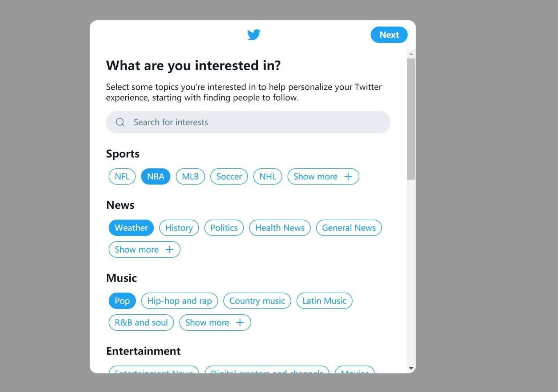Select the Politics interest
Image resolution: width=558 pixels, height=392 pixels.
click(224, 228)
